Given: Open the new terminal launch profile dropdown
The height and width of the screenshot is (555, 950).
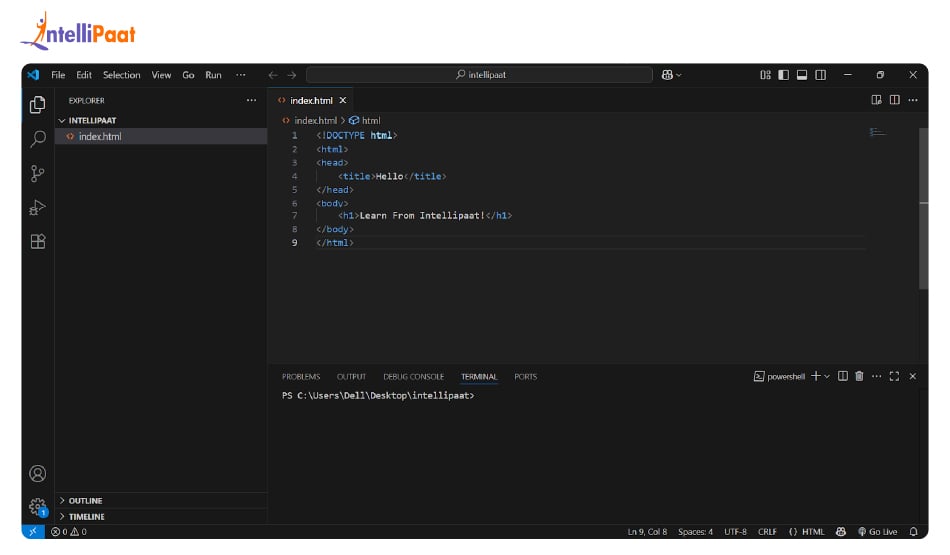Looking at the screenshot, I should click(x=827, y=376).
